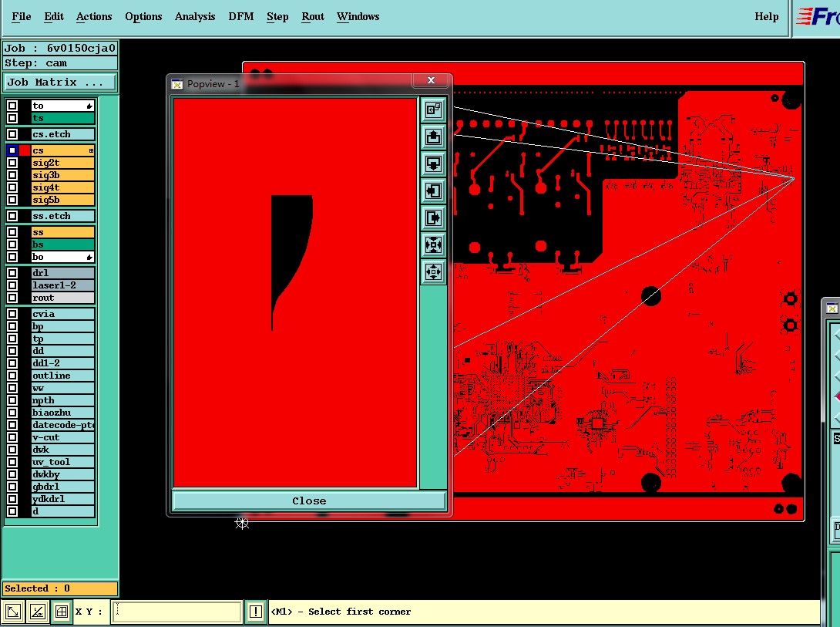This screenshot has width=840, height=627.
Task: Toggle the checkbox for the drl layer
Action: [x=12, y=273]
